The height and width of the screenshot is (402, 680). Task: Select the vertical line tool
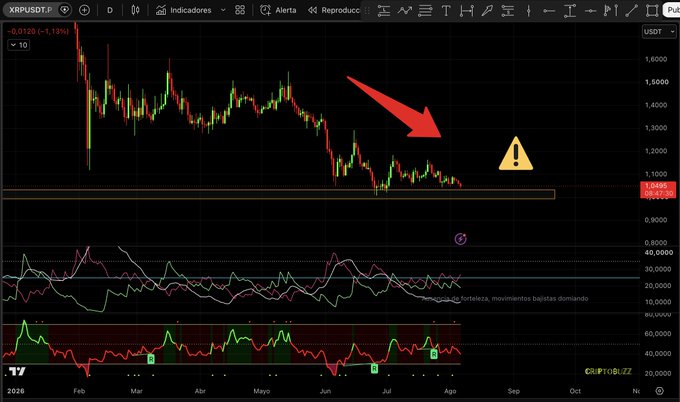pos(528,10)
